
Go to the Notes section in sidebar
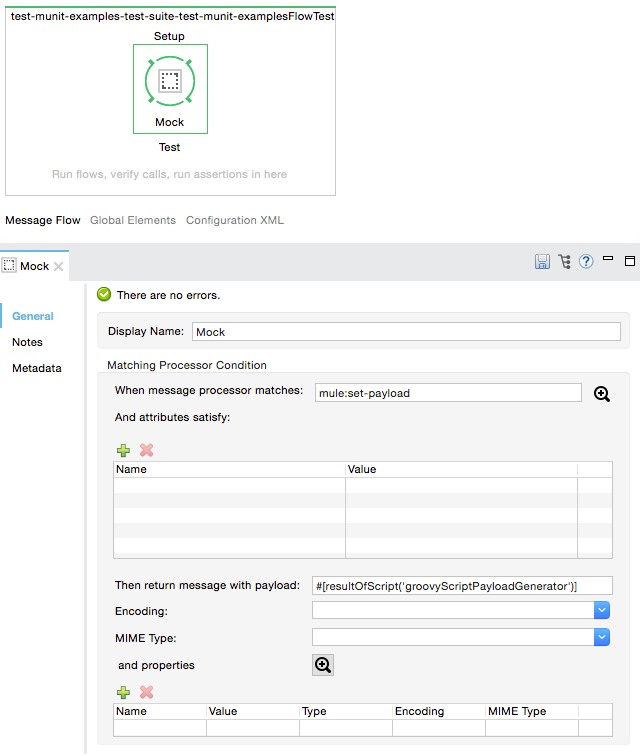coord(27,342)
